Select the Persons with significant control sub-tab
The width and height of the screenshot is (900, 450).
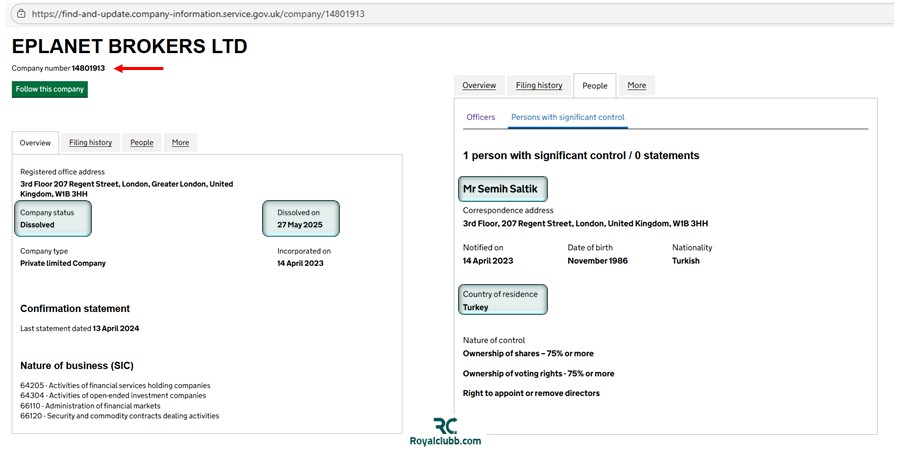point(567,117)
